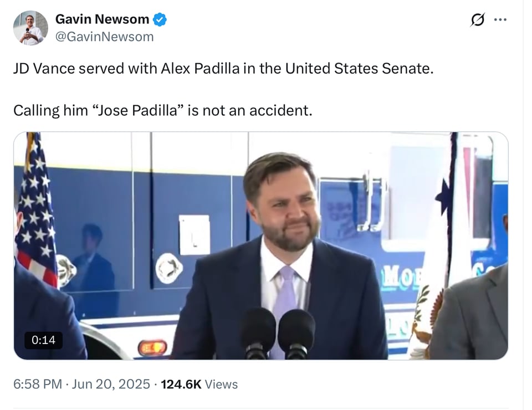Click the display name Gavin Newsom
The height and width of the screenshot is (410, 532).
click(x=102, y=19)
